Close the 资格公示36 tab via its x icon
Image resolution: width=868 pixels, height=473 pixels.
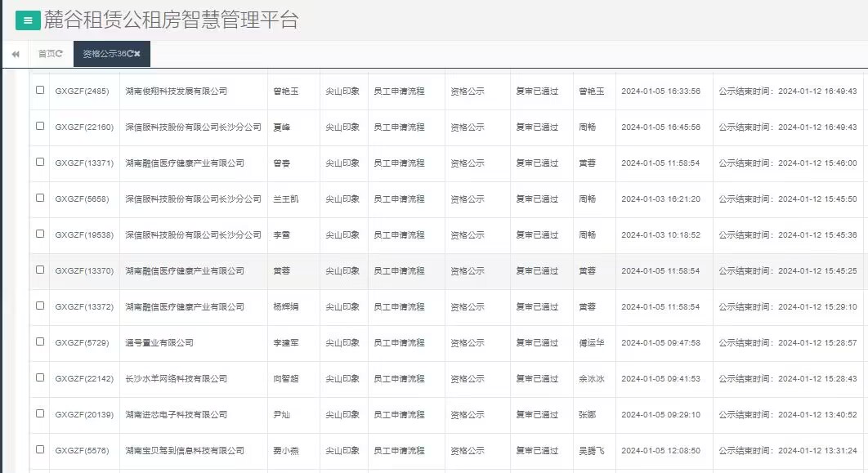tap(138, 56)
